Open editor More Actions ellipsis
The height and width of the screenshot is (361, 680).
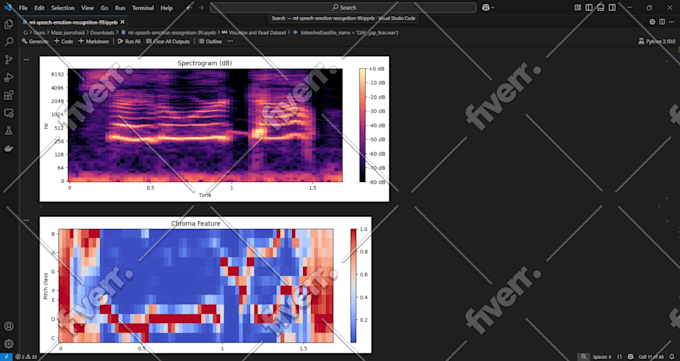[x=672, y=22]
